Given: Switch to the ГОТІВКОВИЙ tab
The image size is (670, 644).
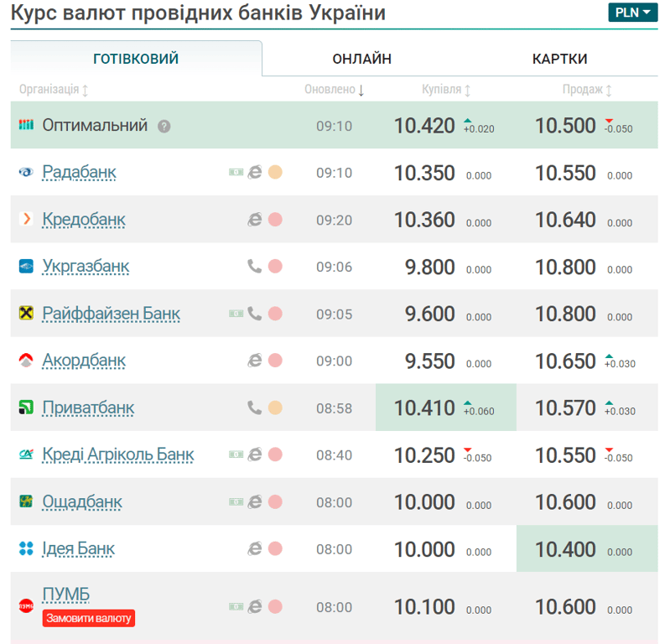Looking at the screenshot, I should [136, 59].
